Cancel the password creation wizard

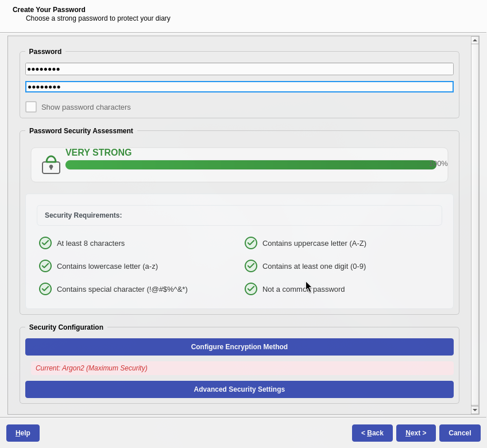[459, 432]
